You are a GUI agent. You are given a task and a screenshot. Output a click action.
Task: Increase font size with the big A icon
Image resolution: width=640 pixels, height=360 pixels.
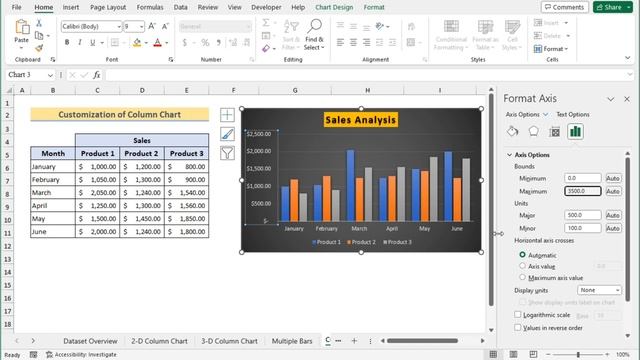(x=152, y=26)
